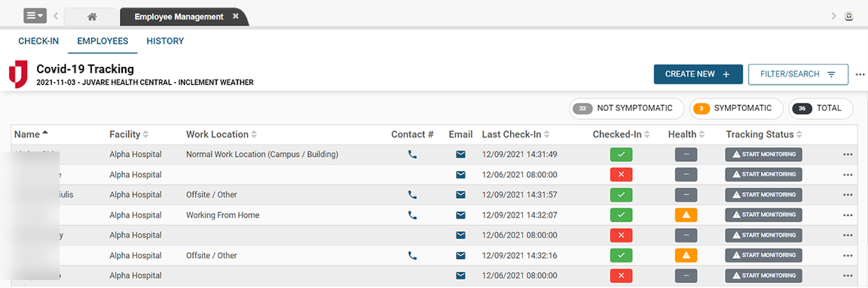Click the phone icon in first row

(x=412, y=155)
